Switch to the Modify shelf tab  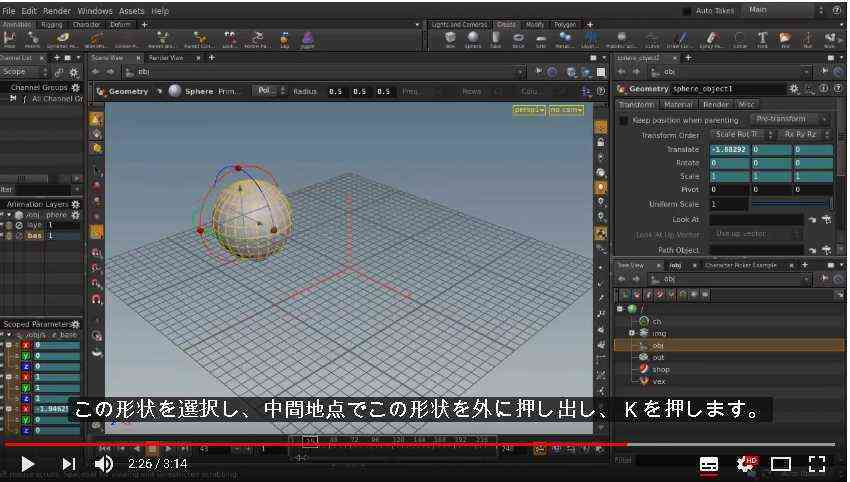tap(535, 25)
